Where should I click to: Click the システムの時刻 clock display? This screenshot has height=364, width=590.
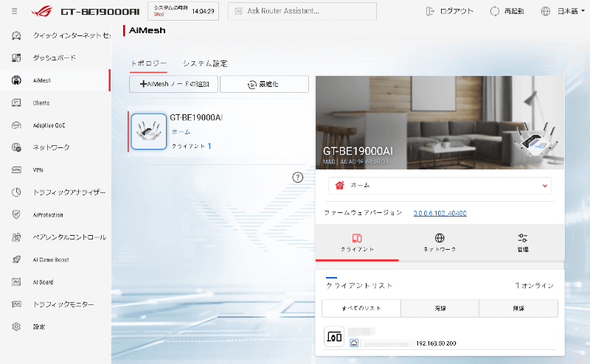point(183,11)
